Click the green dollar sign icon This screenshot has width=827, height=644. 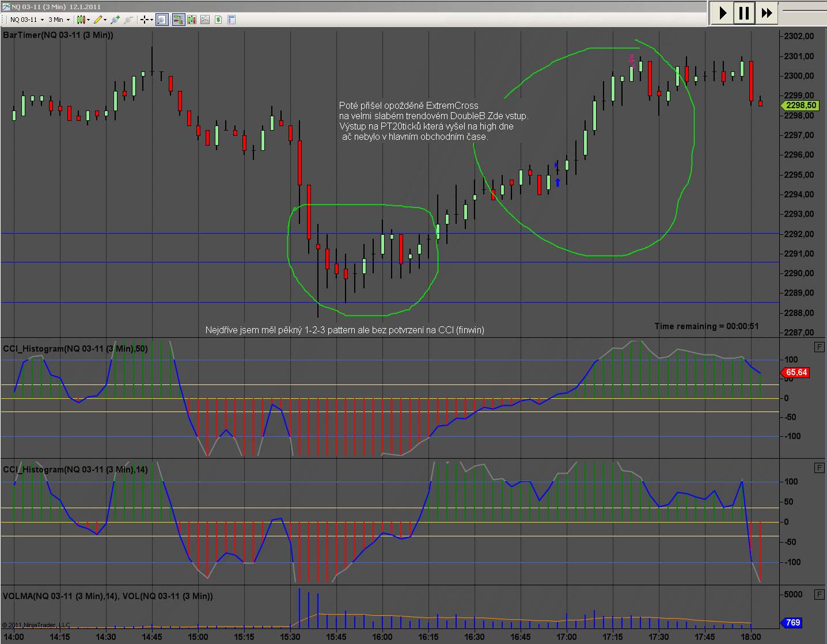pyautogui.click(x=218, y=20)
